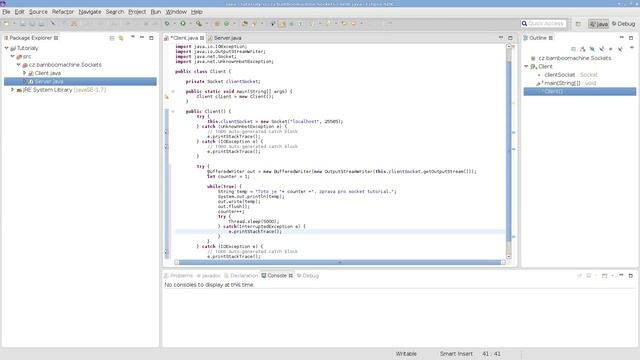Click the editor vertical scrollbar

pos(509,151)
